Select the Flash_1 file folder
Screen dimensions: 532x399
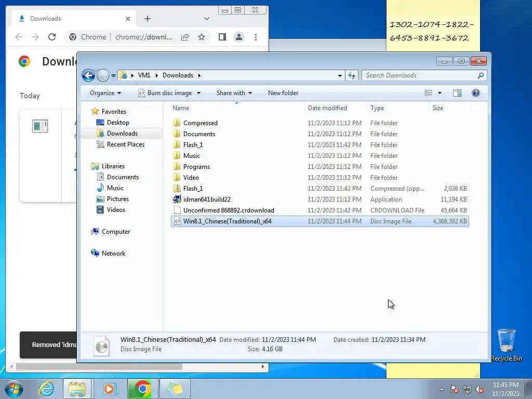[320, 145]
